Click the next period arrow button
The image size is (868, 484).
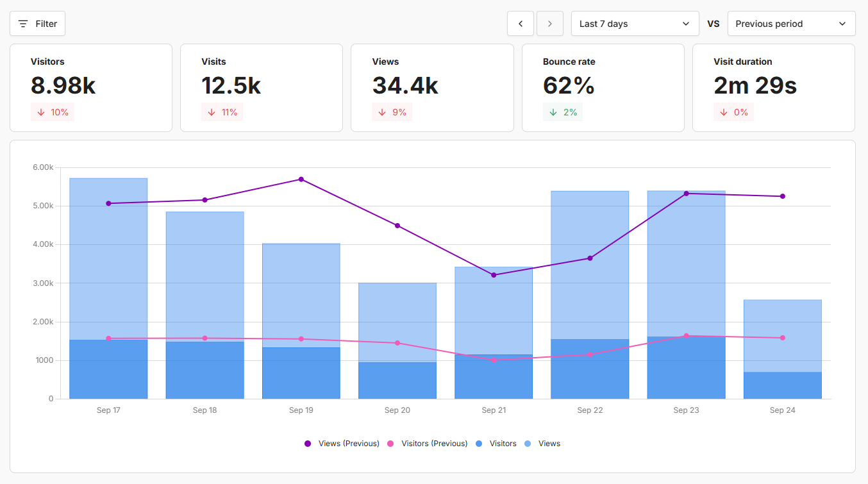coord(549,24)
